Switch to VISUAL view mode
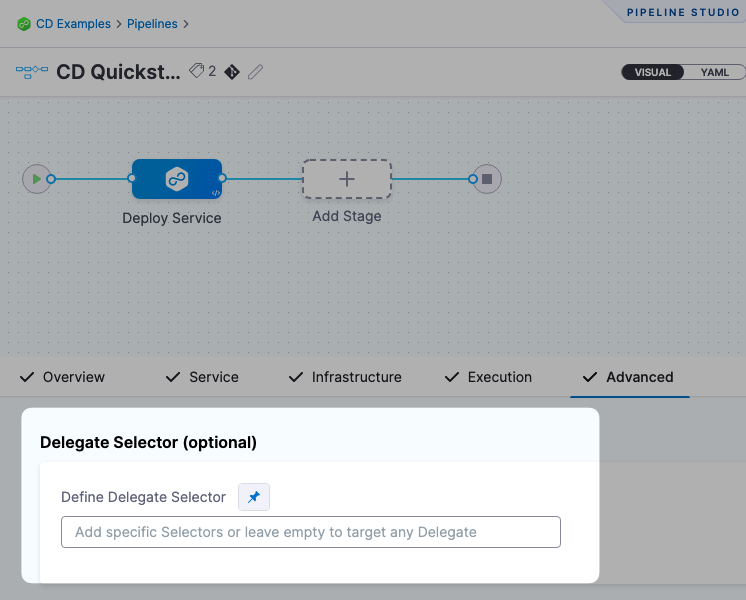Viewport: 746px width, 600px height. (654, 72)
